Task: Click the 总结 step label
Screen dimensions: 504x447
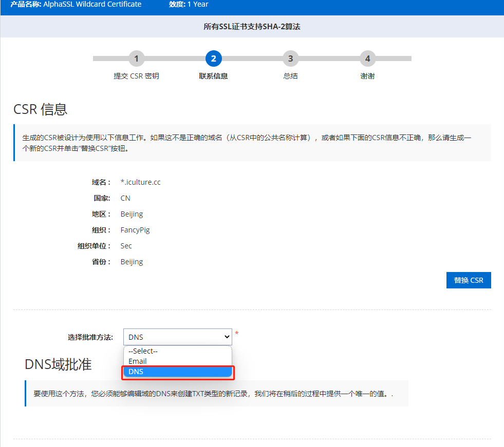Action: pyautogui.click(x=291, y=76)
